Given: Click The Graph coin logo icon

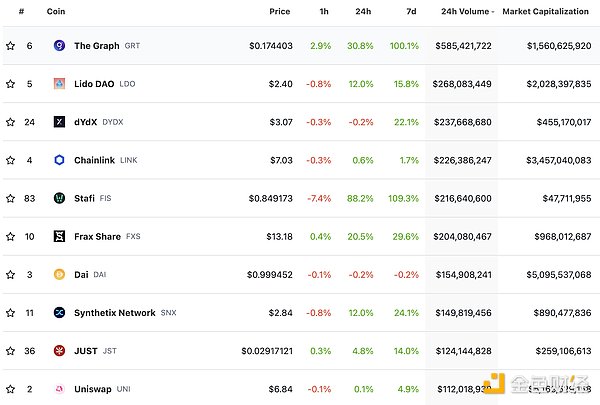Looking at the screenshot, I should pos(59,46).
